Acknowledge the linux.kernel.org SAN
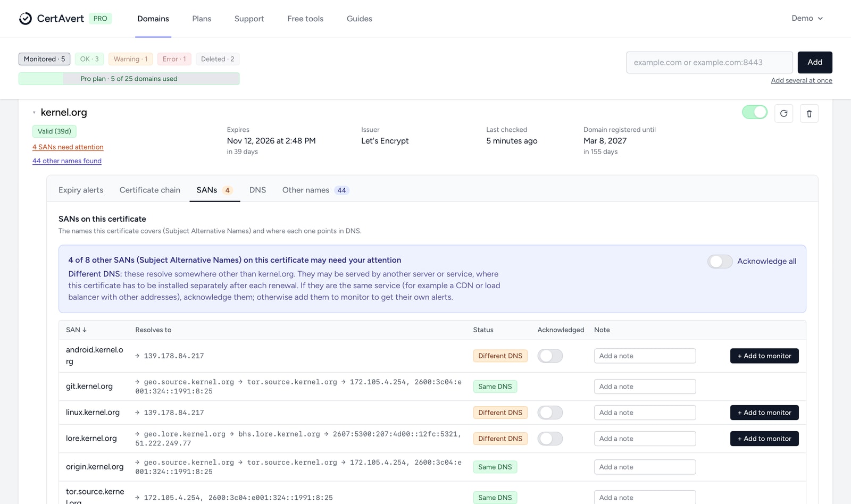This screenshot has height=504, width=851. tap(550, 413)
